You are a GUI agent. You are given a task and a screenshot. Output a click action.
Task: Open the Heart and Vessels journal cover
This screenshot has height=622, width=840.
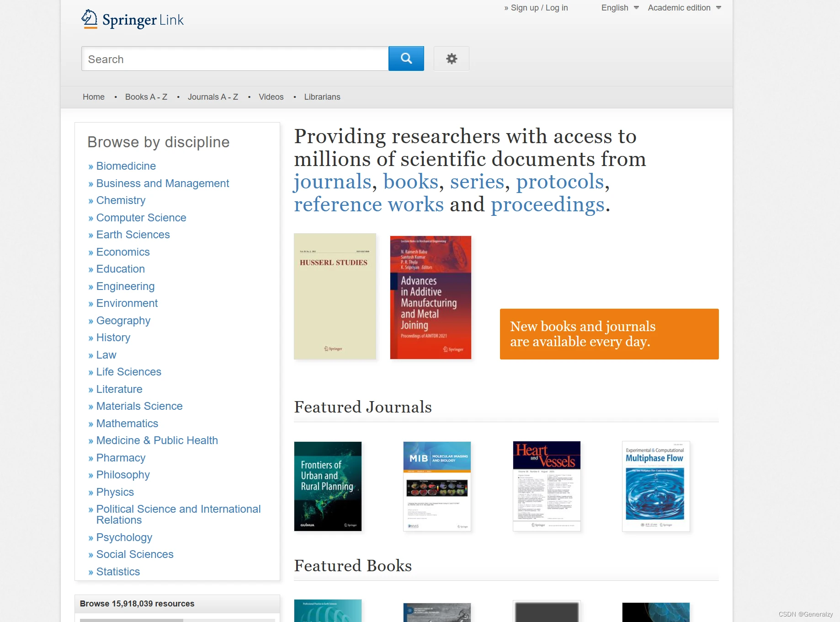click(547, 486)
